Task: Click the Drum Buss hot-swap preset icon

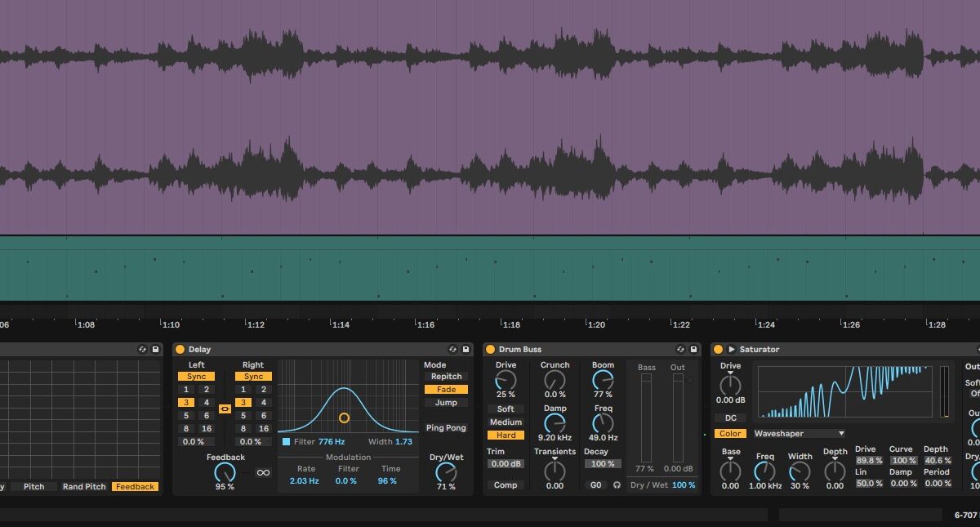Action: [680, 350]
